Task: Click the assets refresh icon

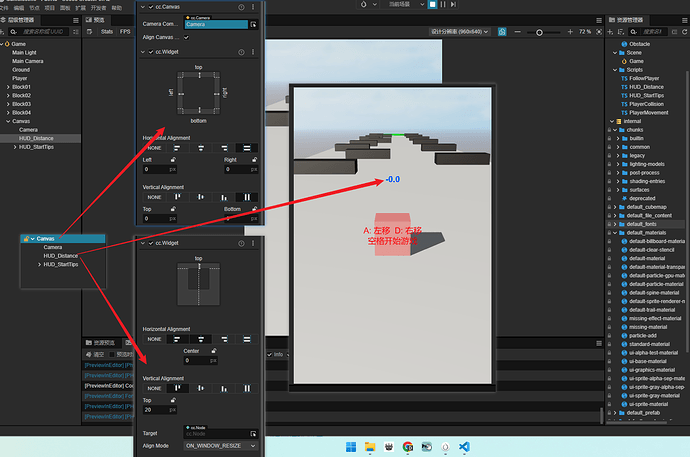Action: pos(685,32)
